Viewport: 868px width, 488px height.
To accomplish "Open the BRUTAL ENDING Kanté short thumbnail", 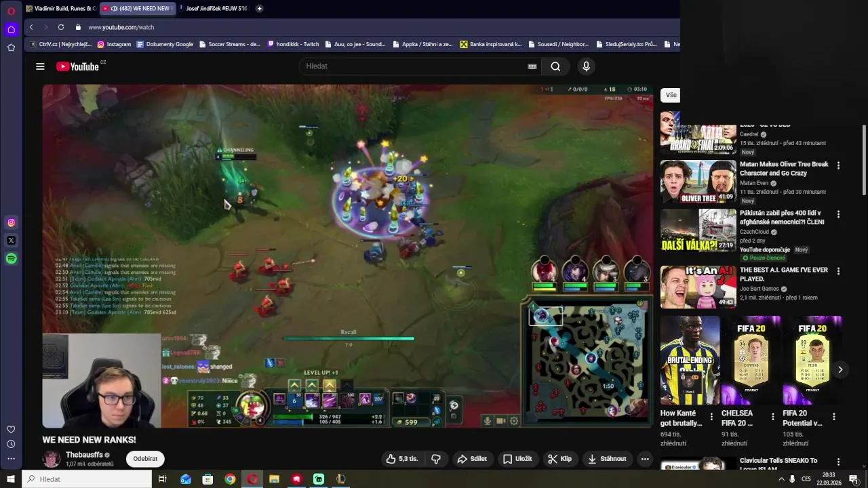I will 690,360.
